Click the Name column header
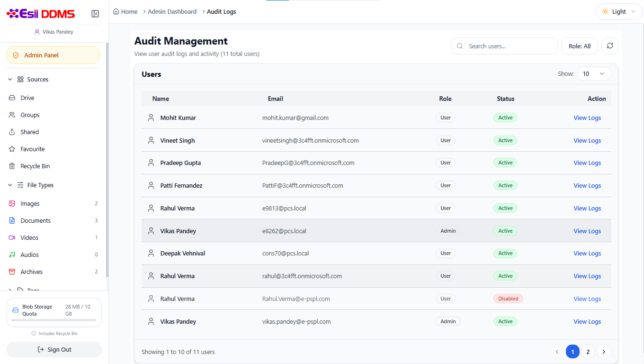 tap(161, 99)
